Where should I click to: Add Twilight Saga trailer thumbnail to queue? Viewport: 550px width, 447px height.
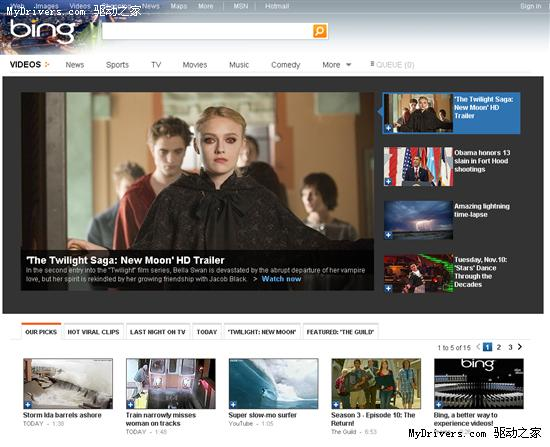[x=388, y=128]
